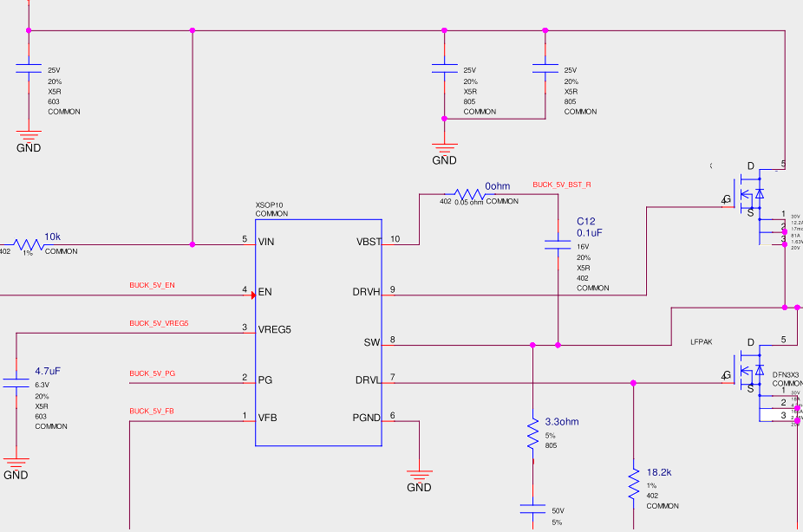Click the junction dot on the VIN wire
Image resolution: width=803 pixels, height=532 pixels.
click(x=193, y=244)
